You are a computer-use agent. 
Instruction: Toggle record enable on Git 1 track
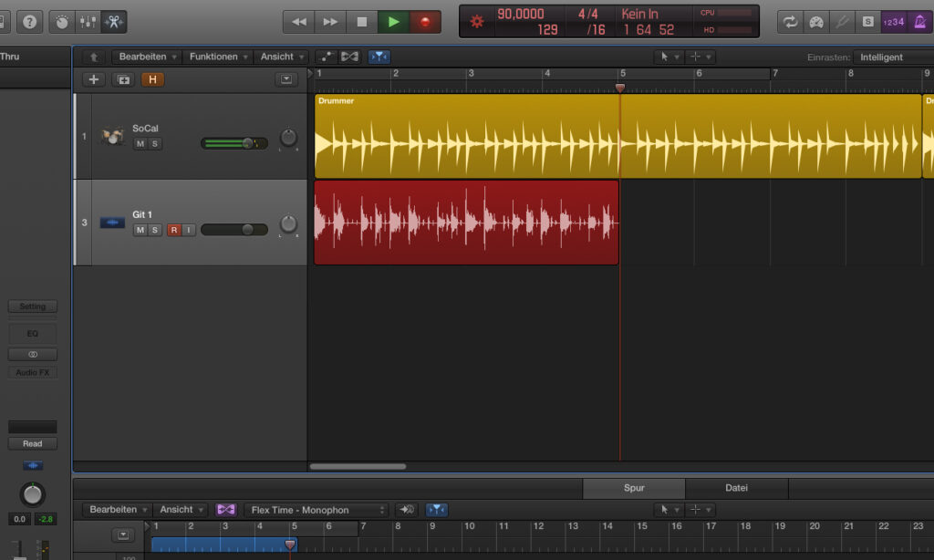(x=173, y=230)
